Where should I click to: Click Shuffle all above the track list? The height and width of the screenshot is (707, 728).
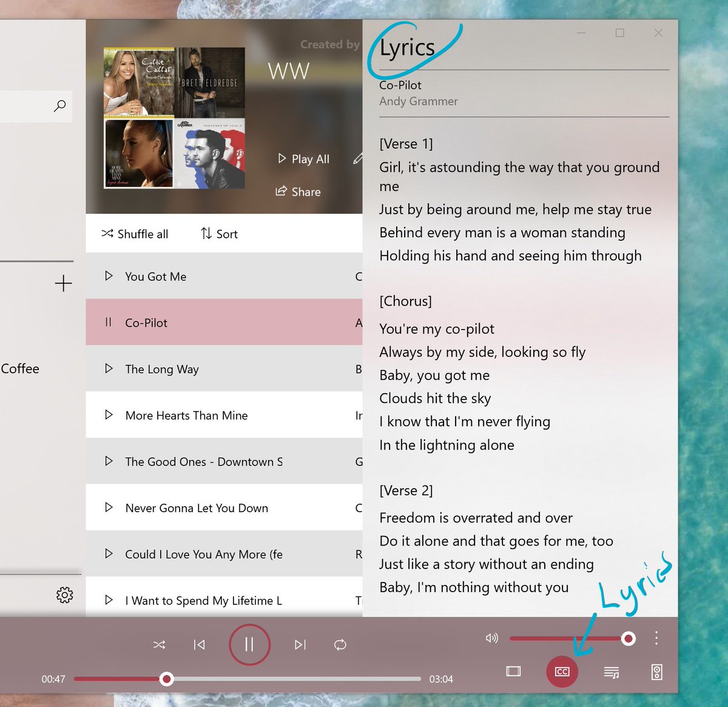pyautogui.click(x=135, y=234)
